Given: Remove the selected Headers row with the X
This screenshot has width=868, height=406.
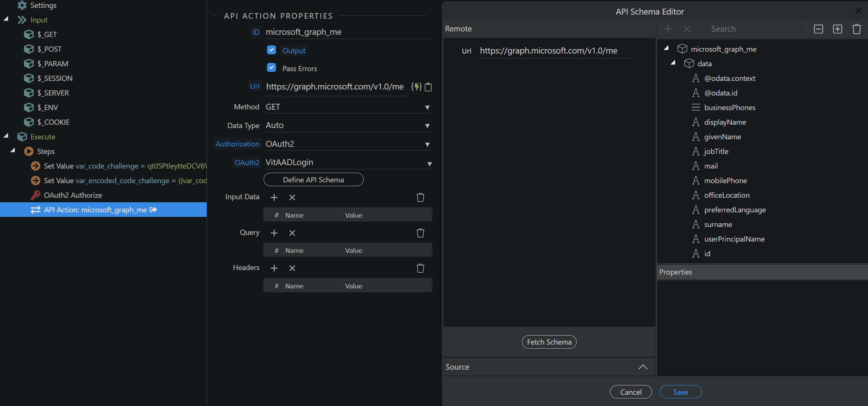Looking at the screenshot, I should pos(292,268).
